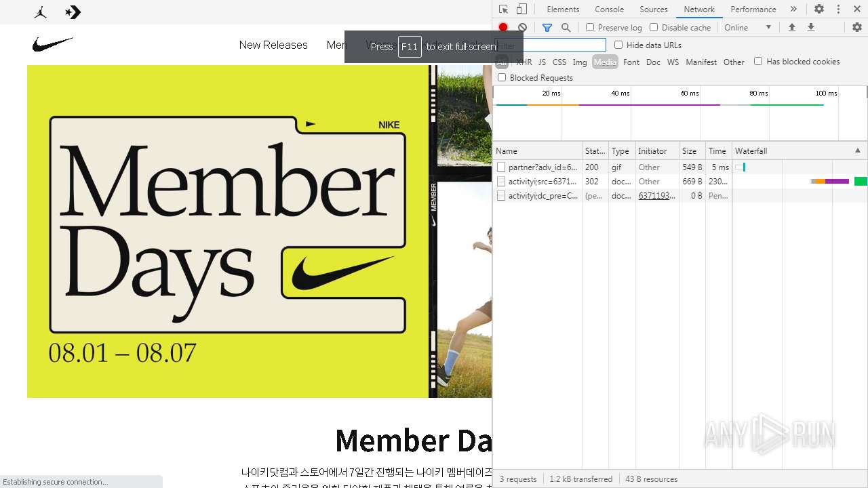Sort requests by Size column
868x488 pixels.
(692, 150)
